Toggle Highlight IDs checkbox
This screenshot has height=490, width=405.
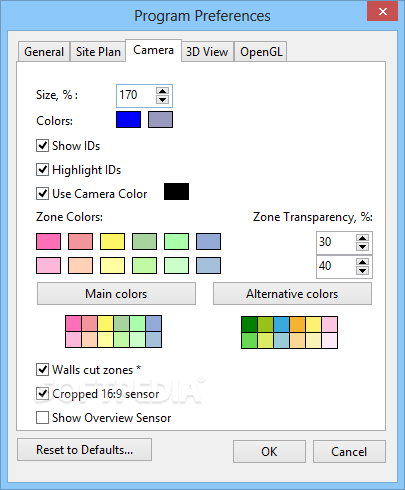pyautogui.click(x=42, y=170)
